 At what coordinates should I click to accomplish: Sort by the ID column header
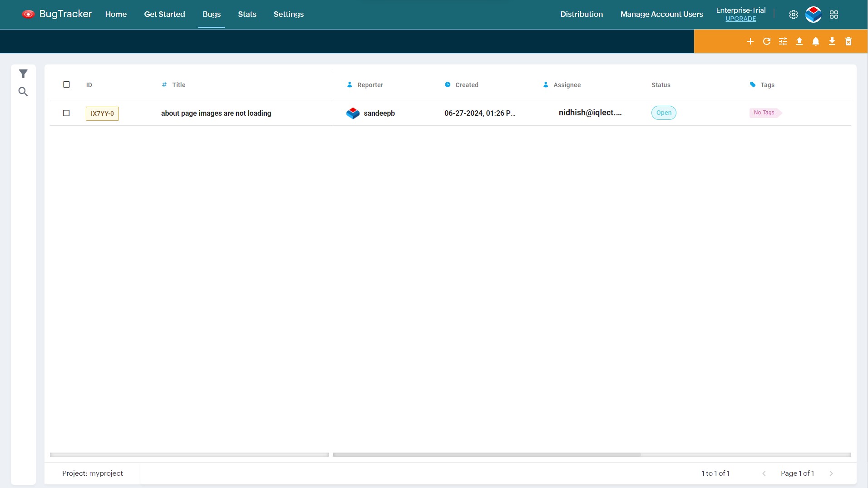pos(89,85)
